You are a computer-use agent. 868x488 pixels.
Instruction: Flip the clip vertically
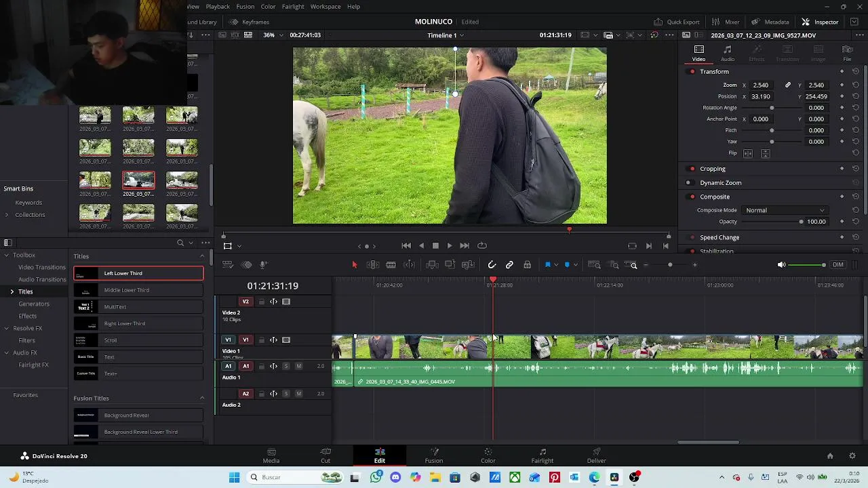[x=765, y=154]
